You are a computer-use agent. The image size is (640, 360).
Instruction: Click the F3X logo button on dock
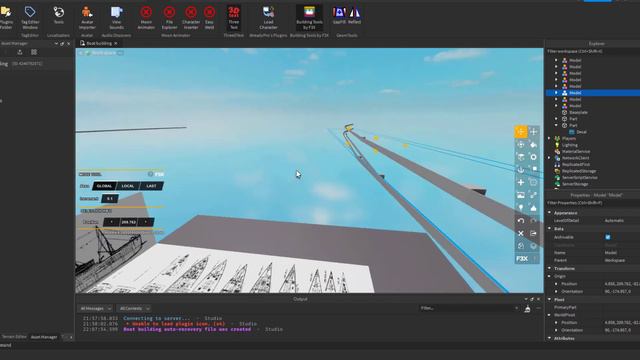522,259
